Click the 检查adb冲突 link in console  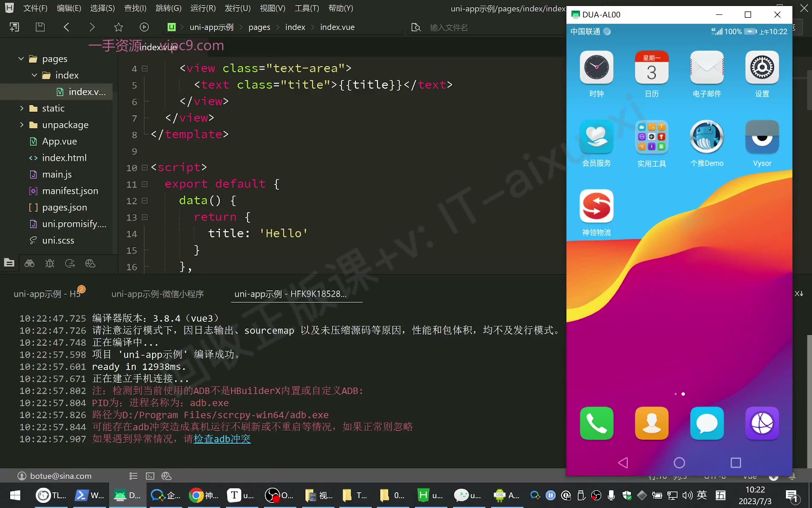coord(222,439)
